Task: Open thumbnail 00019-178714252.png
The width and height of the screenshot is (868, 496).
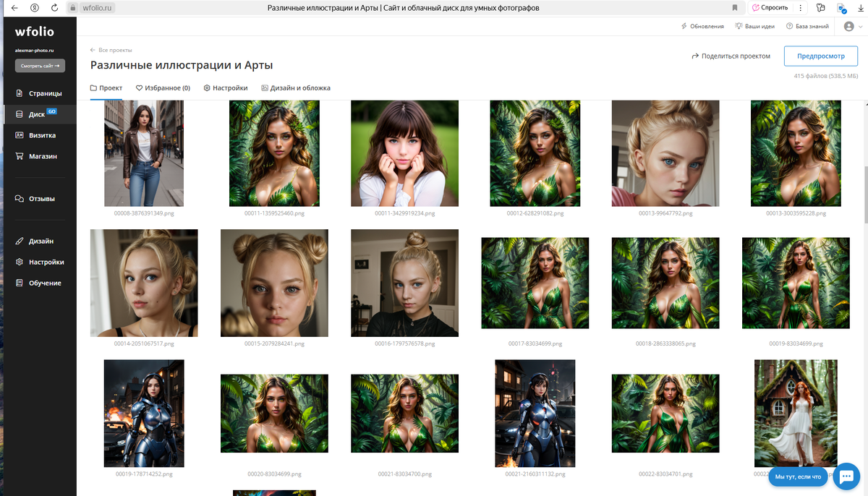Action: (144, 414)
